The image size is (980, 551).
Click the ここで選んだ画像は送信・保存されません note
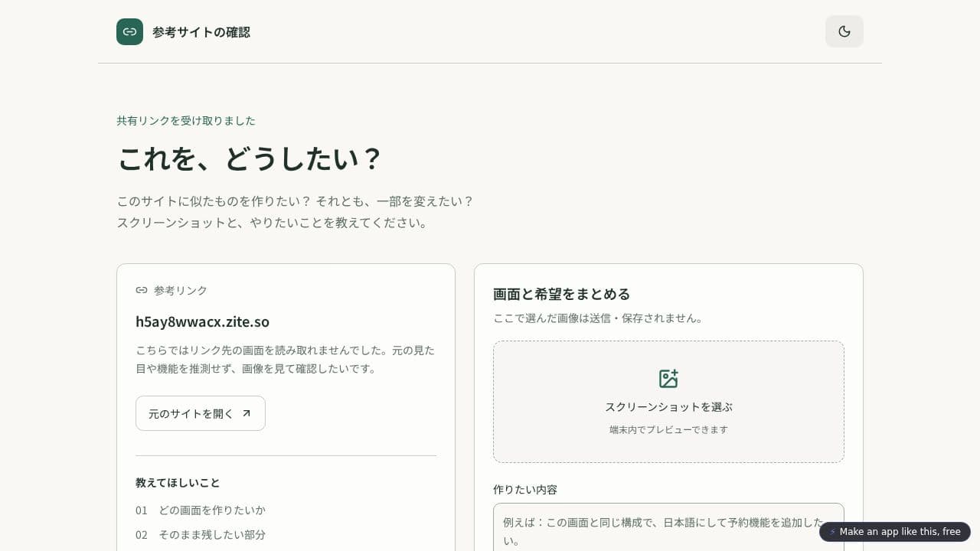(x=598, y=318)
